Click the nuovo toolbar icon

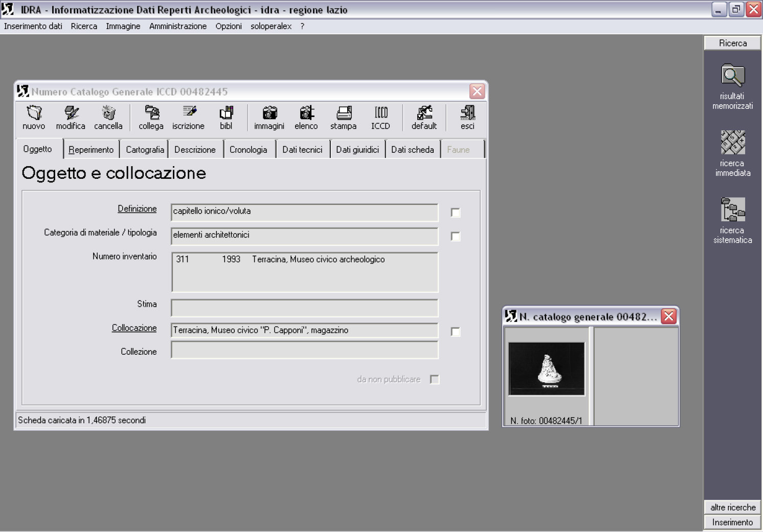pyautogui.click(x=34, y=117)
